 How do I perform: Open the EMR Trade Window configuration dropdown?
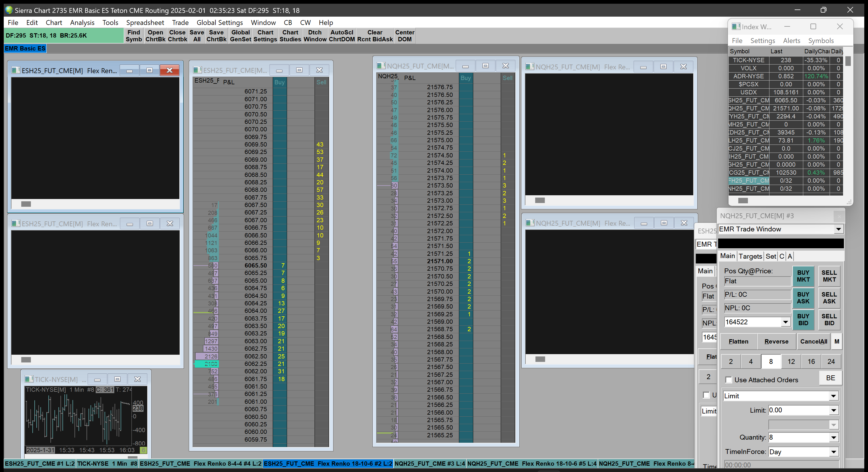tap(838, 229)
